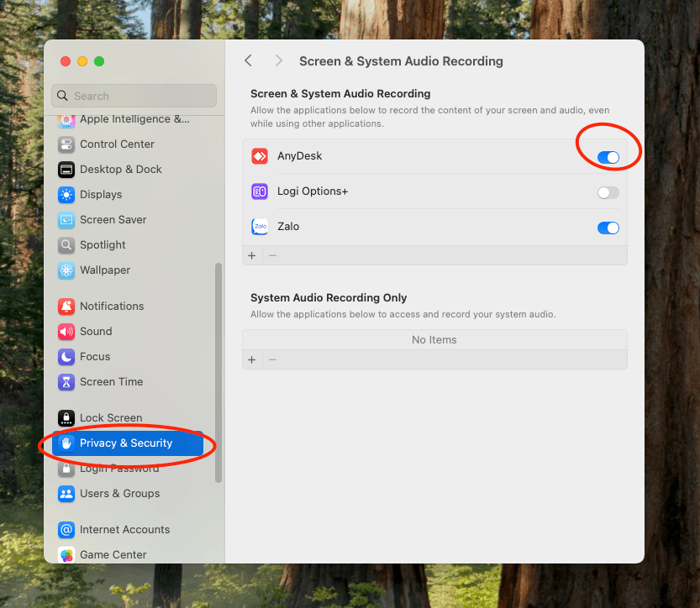
Task: Go forward with the right chevron
Action: click(x=279, y=60)
